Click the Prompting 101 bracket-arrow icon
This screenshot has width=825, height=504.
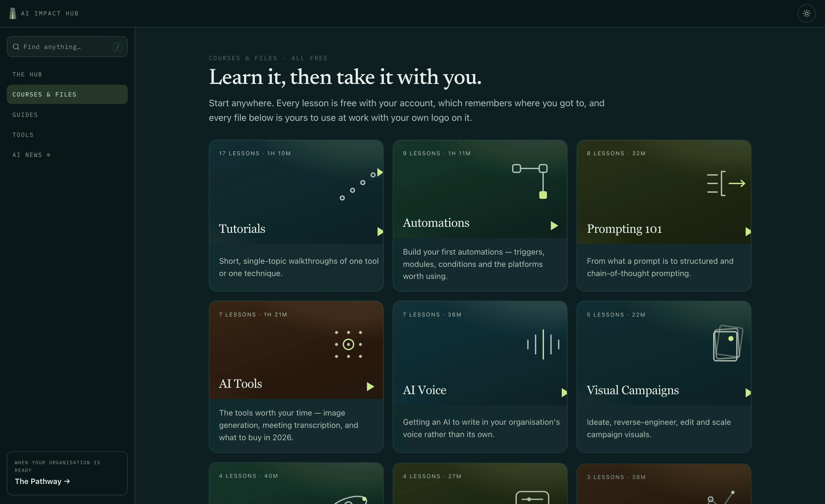726,183
